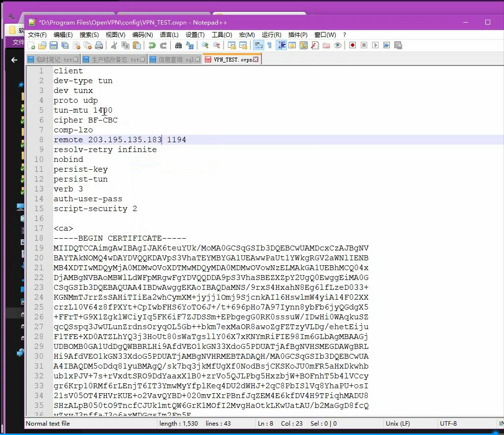Click the Cut scissors icon
The image size is (504, 435).
[114, 45]
